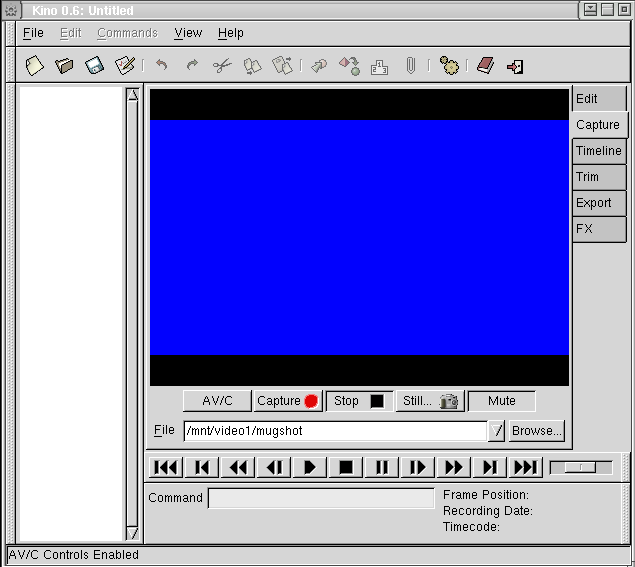635x567 pixels.
Task: Open the Trim tab
Action: point(599,177)
